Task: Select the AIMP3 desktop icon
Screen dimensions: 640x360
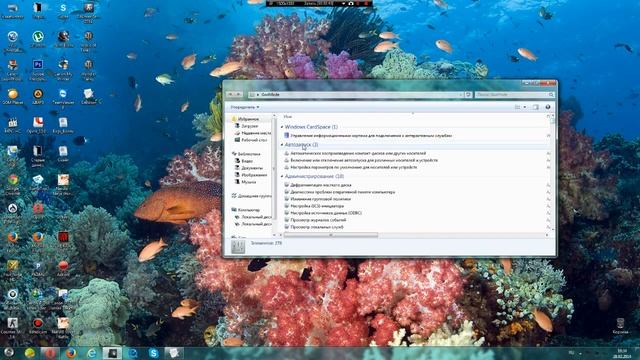Action: [x=38, y=97]
